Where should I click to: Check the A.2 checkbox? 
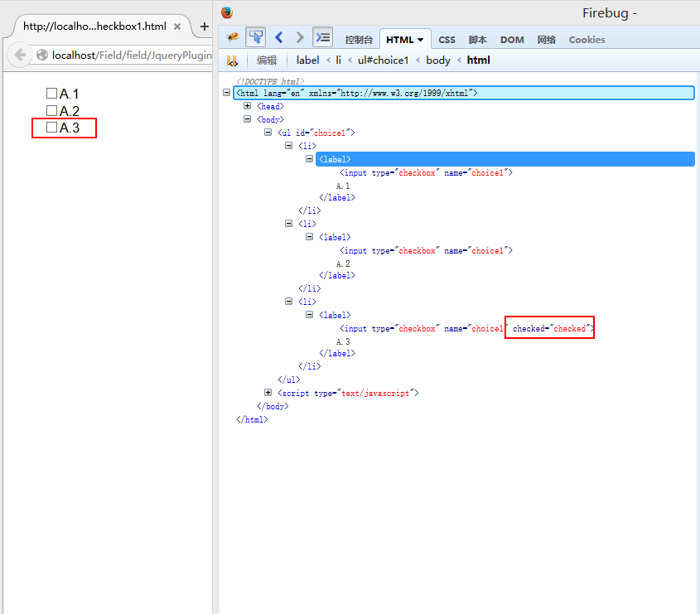tap(52, 110)
